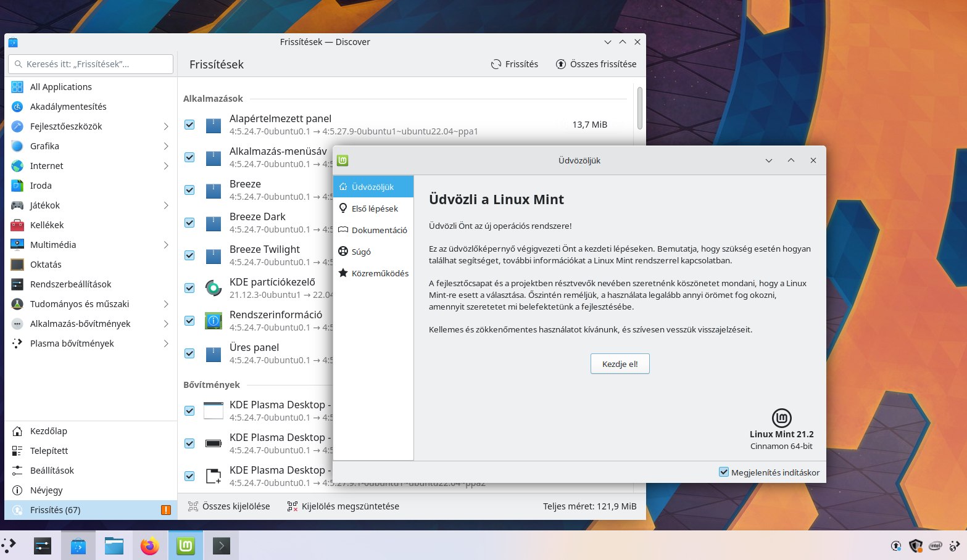Expand Grafika chevron arrow
The image size is (967, 560).
tap(166, 146)
